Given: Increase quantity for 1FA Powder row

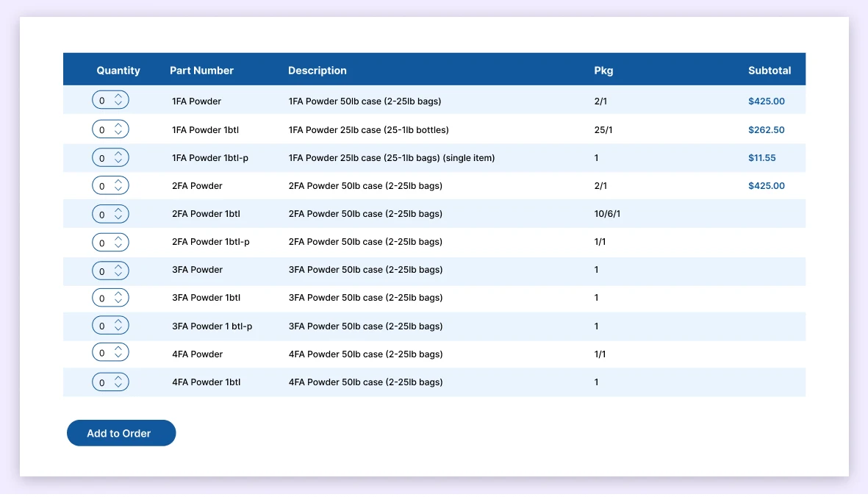Looking at the screenshot, I should click(x=118, y=96).
